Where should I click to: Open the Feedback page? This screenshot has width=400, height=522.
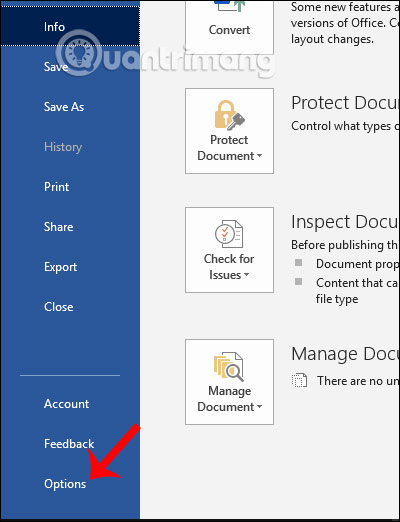pyautogui.click(x=69, y=444)
